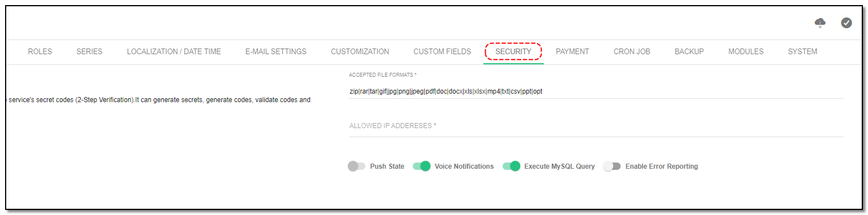This screenshot has height=215, width=868.
Task: Go to Localization / Date Time tab
Action: click(x=174, y=51)
